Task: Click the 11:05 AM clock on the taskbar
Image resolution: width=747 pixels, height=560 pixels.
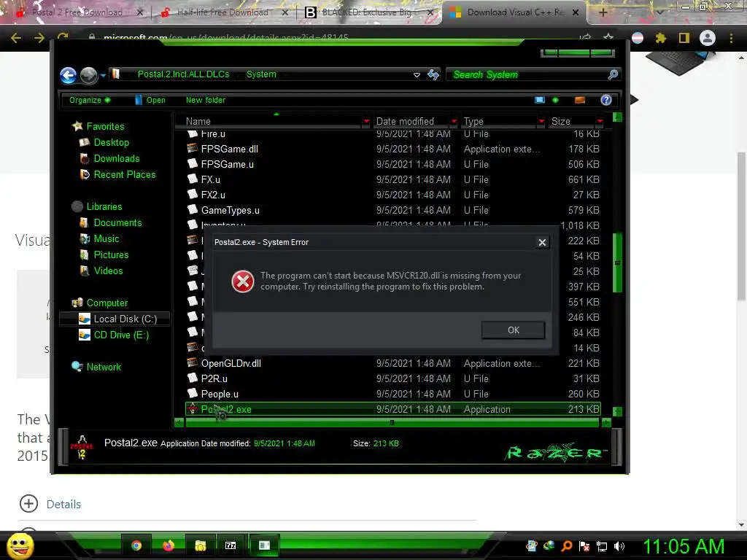Action: (684, 546)
